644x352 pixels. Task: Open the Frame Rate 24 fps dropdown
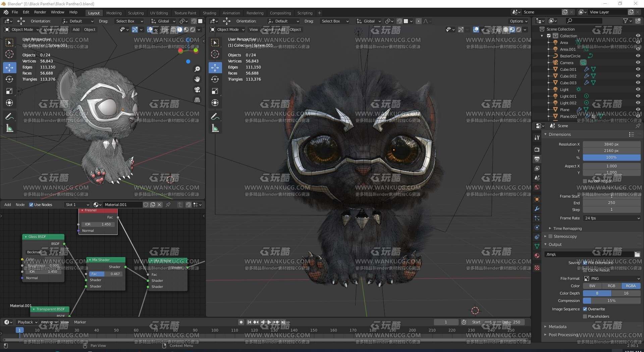612,218
